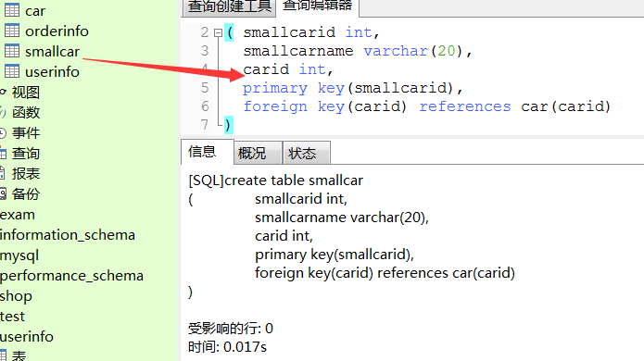Select the shop database
The height and width of the screenshot is (361, 644).
pos(16,296)
